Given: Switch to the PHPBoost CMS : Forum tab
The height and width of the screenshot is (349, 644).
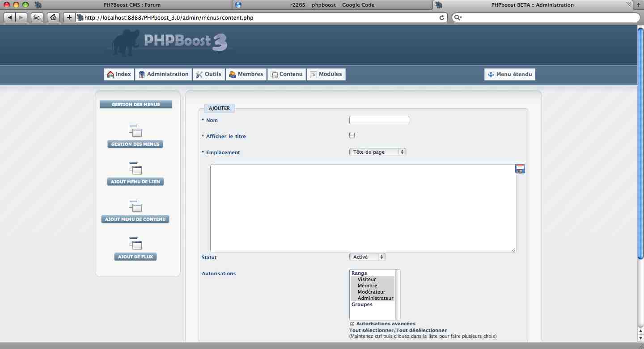Looking at the screenshot, I should pyautogui.click(x=132, y=5).
